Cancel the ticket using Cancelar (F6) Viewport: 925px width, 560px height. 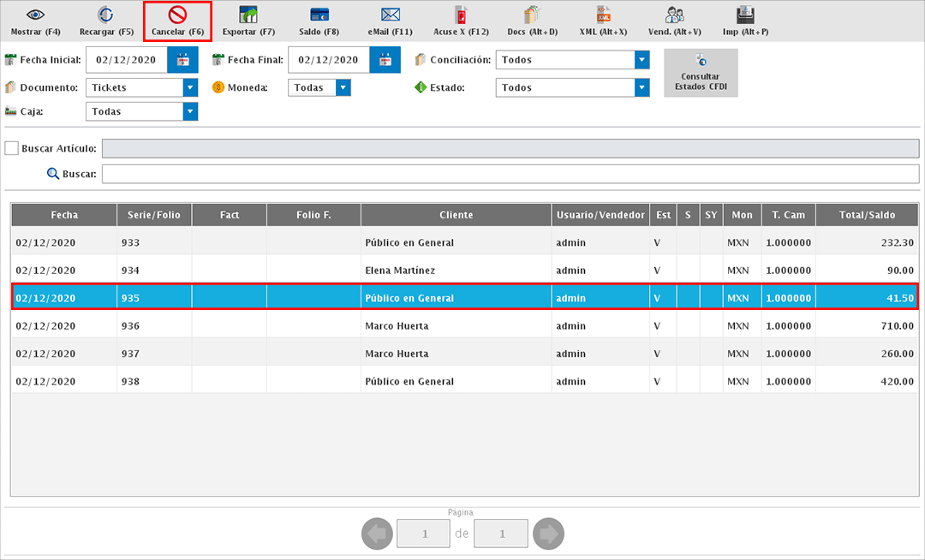(x=177, y=15)
